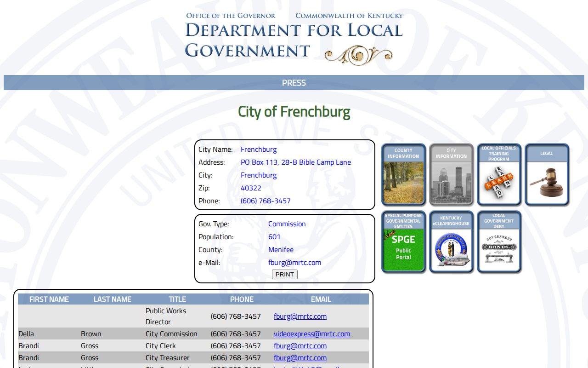
Task: Click the EMAIL column header
Action: (321, 299)
